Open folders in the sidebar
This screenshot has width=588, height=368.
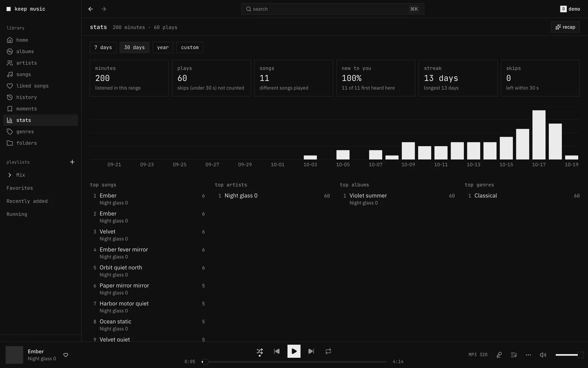40,143
